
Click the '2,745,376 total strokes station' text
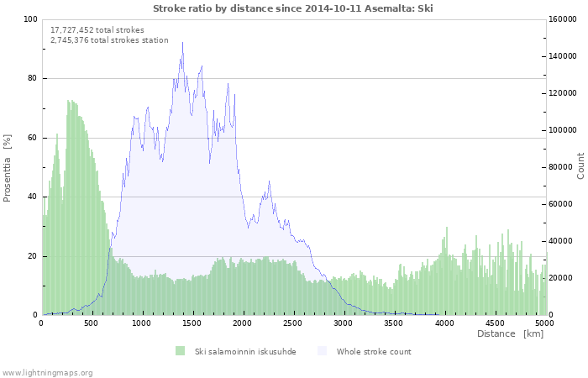(109, 39)
